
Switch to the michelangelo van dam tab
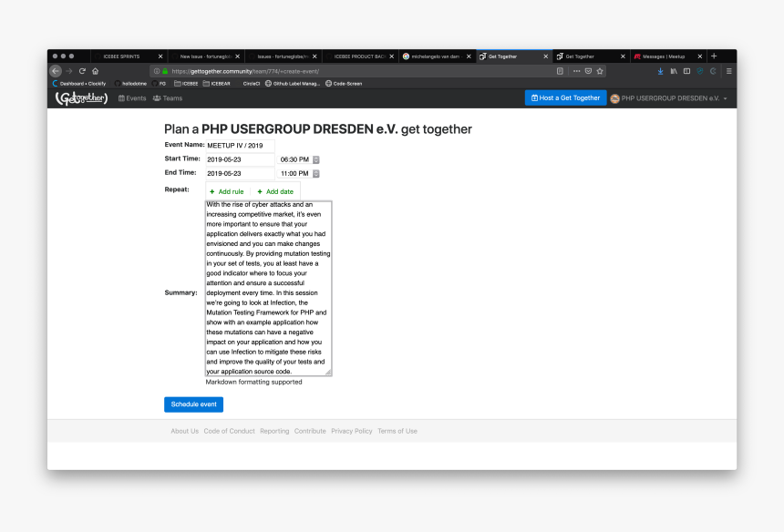click(x=436, y=56)
